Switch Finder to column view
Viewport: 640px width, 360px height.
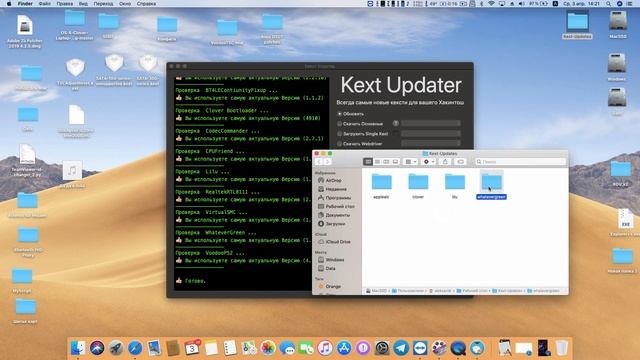pyautogui.click(x=386, y=162)
